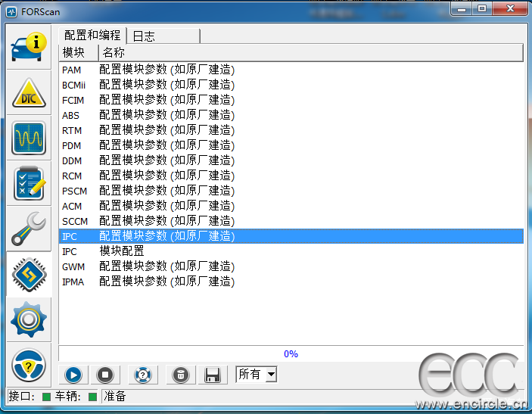The image size is (532, 414).
Task: Click the 接口 green status indicator
Action: point(46,397)
